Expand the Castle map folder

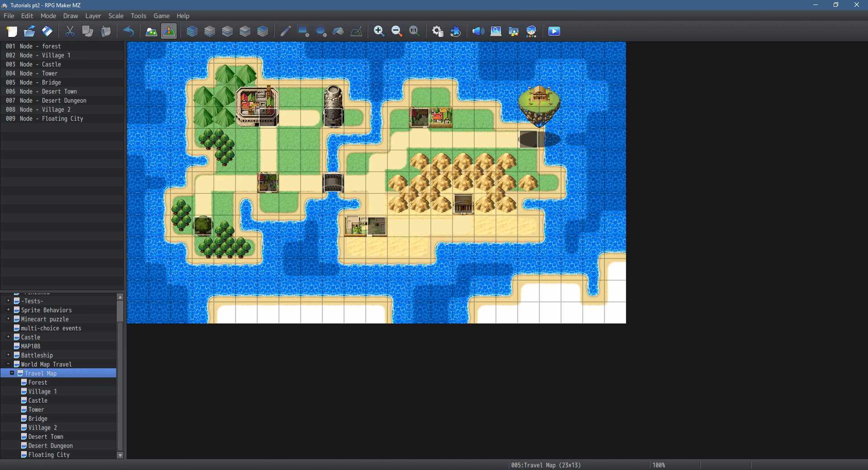tap(8, 337)
